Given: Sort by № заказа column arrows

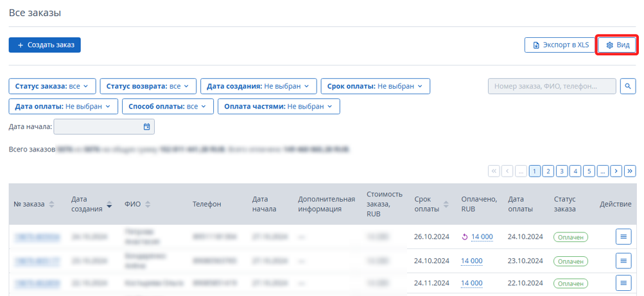Looking at the screenshot, I should tap(51, 204).
